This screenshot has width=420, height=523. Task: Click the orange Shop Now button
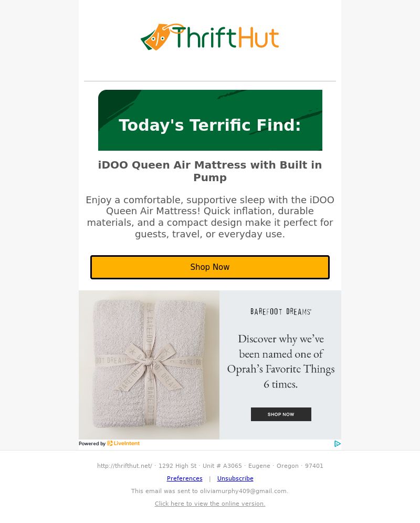[210, 267]
